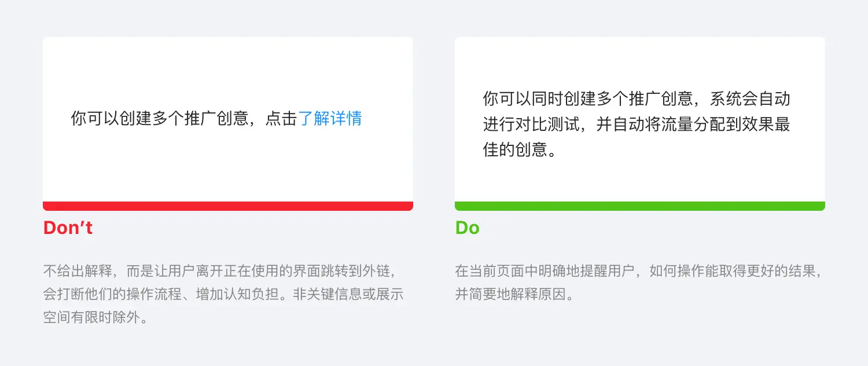Viewport: 868px width, 366px height.
Task: Click the words 系统会自动 in the Do card
Action: click(x=750, y=99)
